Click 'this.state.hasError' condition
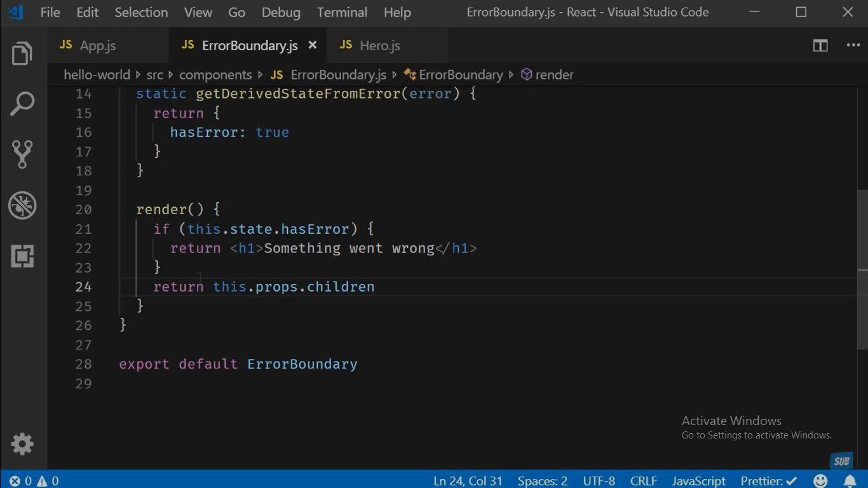 click(268, 229)
